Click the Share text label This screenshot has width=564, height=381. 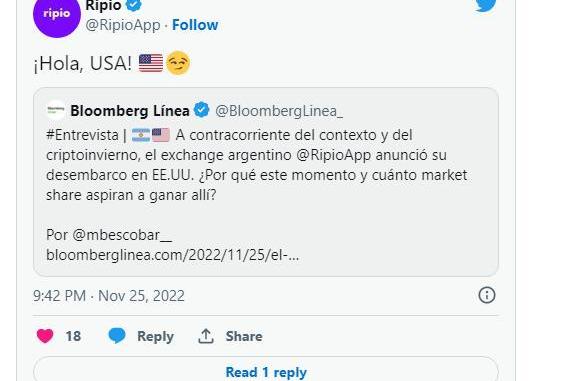244,336
